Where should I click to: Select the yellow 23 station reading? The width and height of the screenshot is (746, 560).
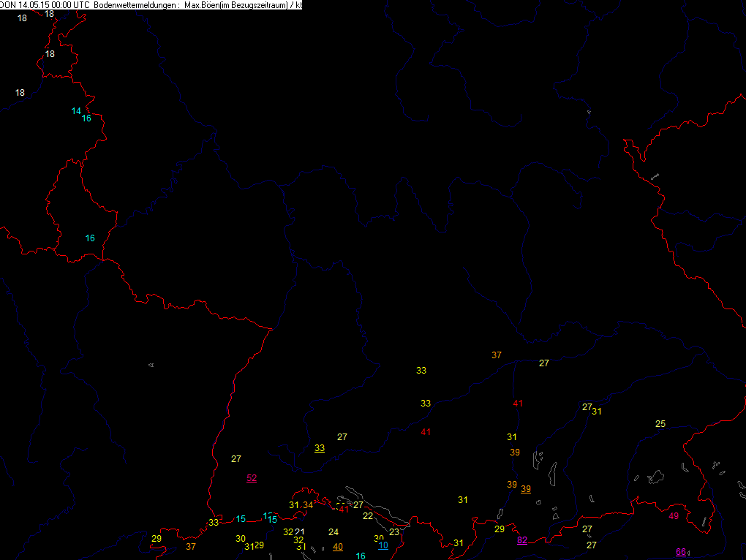point(394,532)
